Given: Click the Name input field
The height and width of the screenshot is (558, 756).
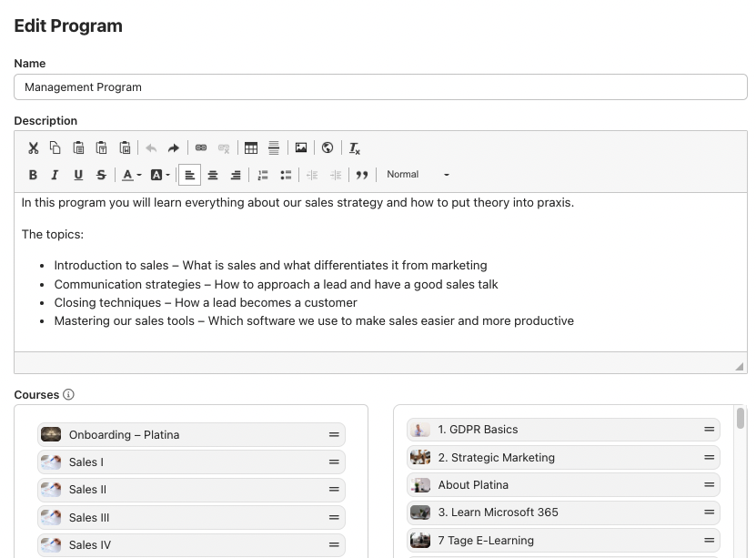Looking at the screenshot, I should point(380,87).
